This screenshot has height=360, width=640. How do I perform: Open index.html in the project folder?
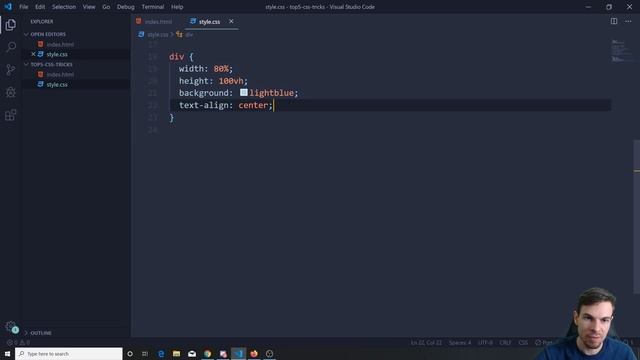60,74
